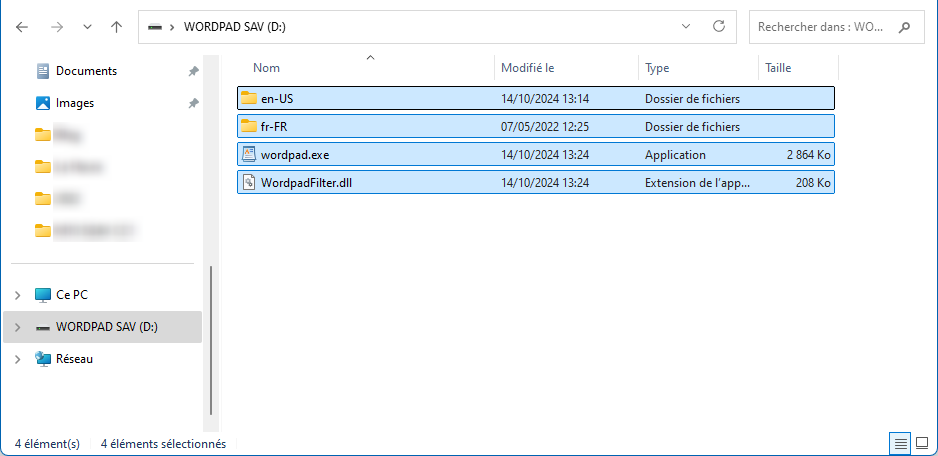Select Ce PC in navigation pane
This screenshot has height=456, width=938.
pyautogui.click(x=72, y=294)
